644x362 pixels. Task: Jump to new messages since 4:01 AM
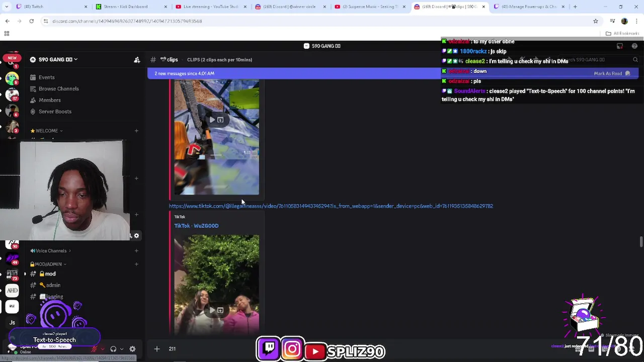[184, 73]
